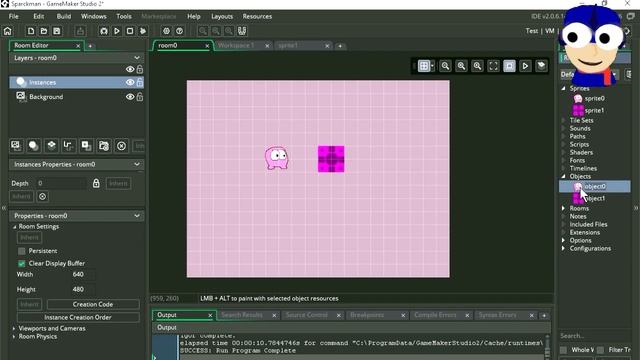Start the debugger with the bug icon

[x=104, y=31]
